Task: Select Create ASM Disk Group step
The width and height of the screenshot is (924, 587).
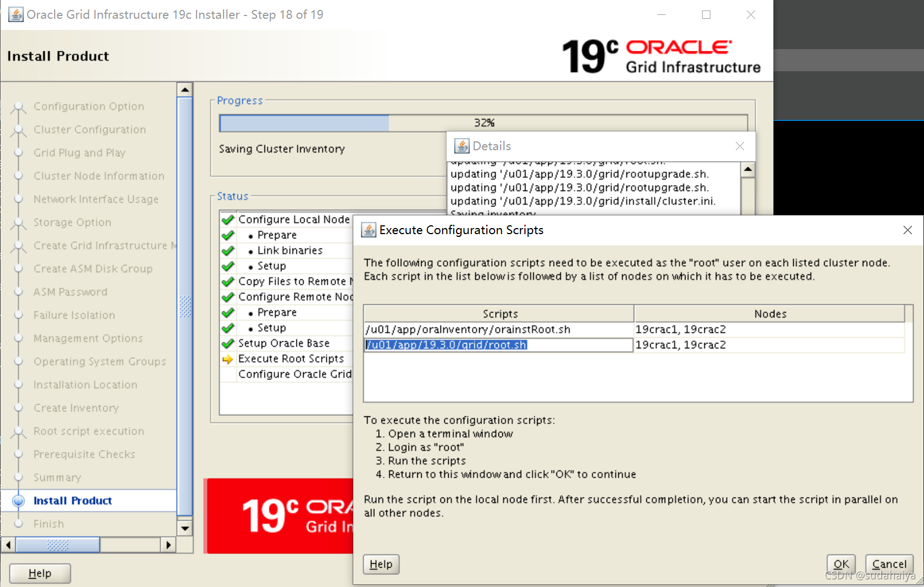Action: point(93,268)
